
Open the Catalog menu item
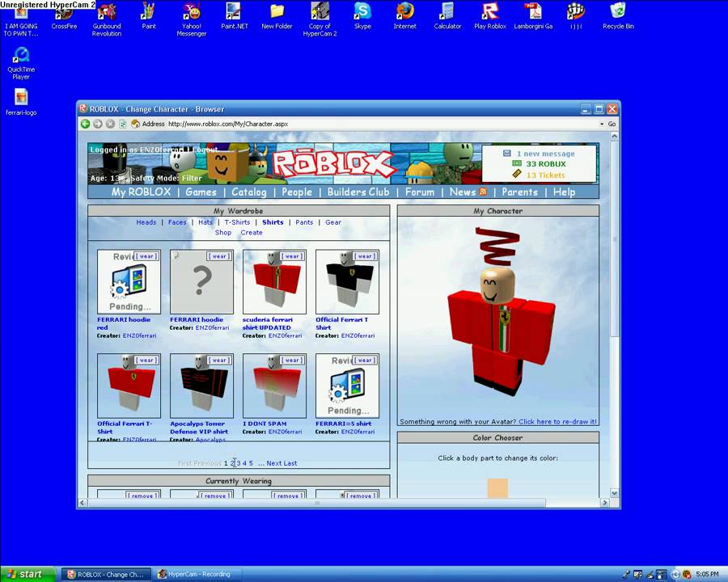[x=249, y=192]
